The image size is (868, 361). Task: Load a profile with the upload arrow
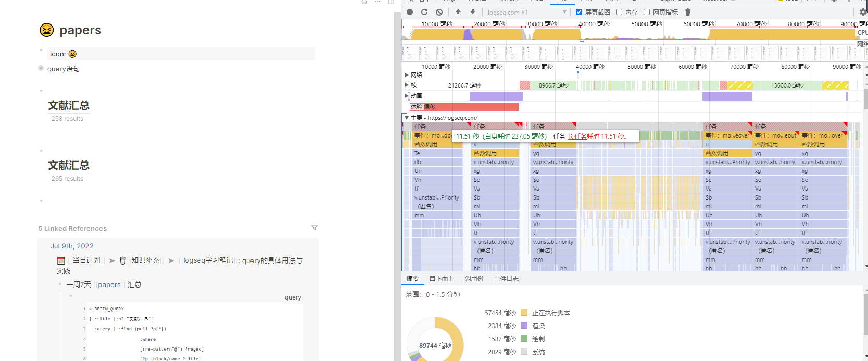(x=458, y=12)
